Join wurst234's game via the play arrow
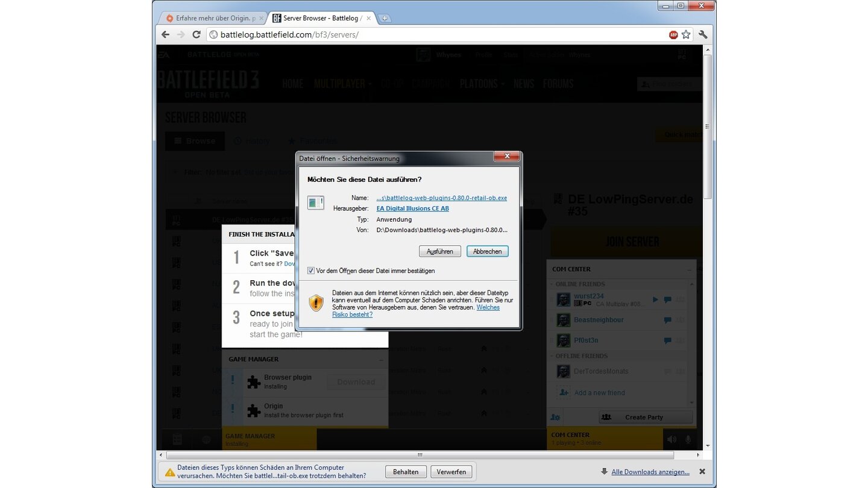 (656, 299)
